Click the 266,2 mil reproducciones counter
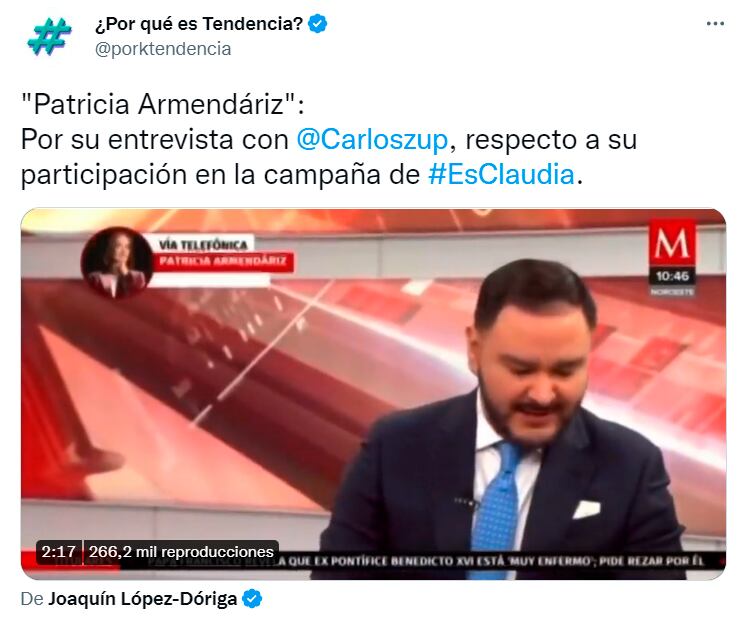The height and width of the screenshot is (627, 747). 181,552
